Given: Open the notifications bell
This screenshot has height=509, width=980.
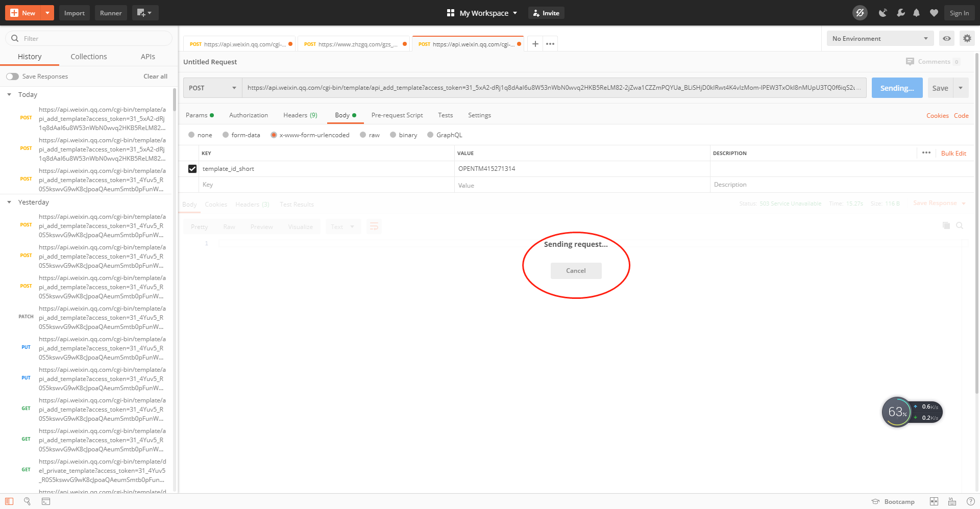Looking at the screenshot, I should click(917, 13).
